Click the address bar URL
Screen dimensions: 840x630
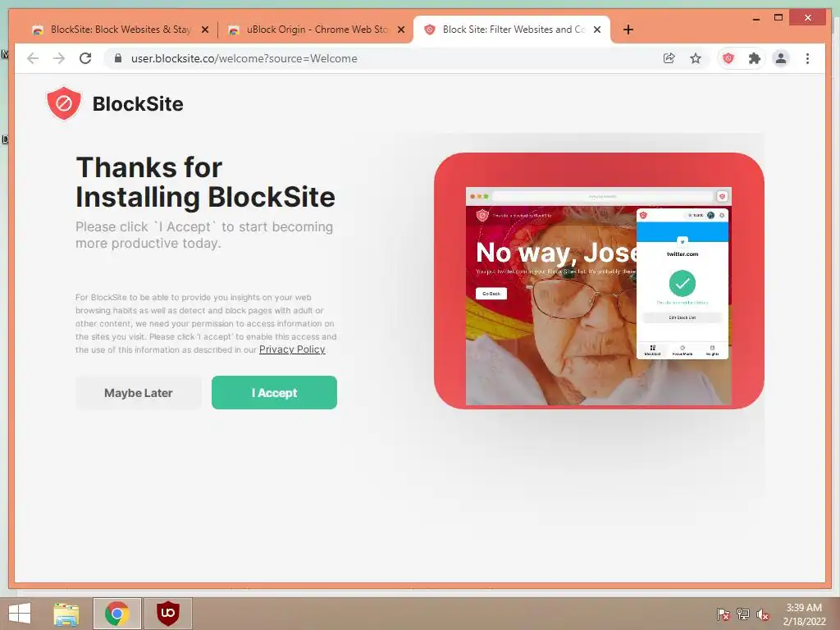(244, 58)
